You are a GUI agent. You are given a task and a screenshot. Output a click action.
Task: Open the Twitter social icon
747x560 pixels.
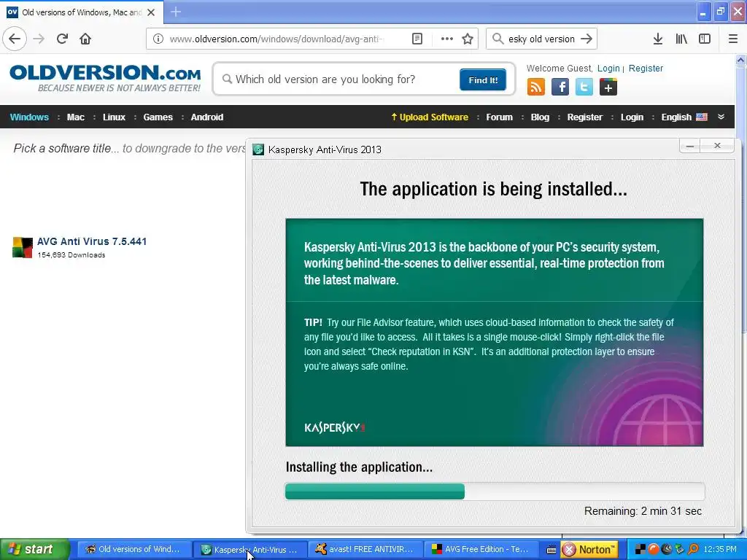[584, 87]
